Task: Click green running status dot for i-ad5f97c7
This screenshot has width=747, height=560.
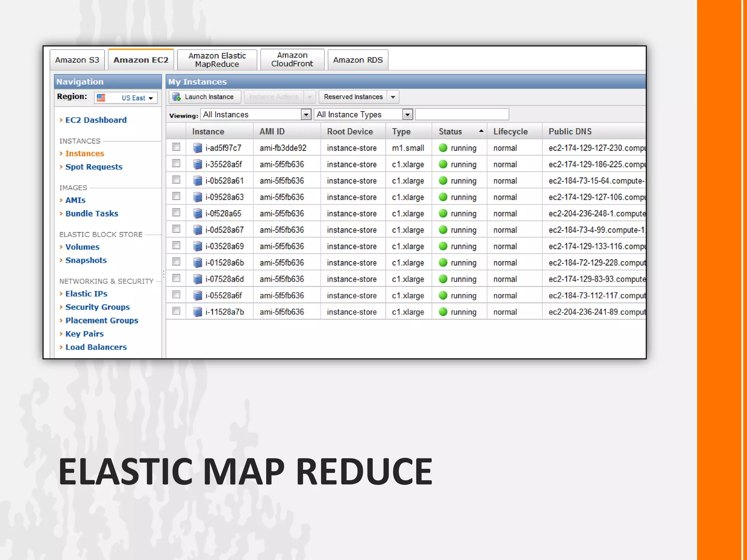Action: [x=443, y=148]
